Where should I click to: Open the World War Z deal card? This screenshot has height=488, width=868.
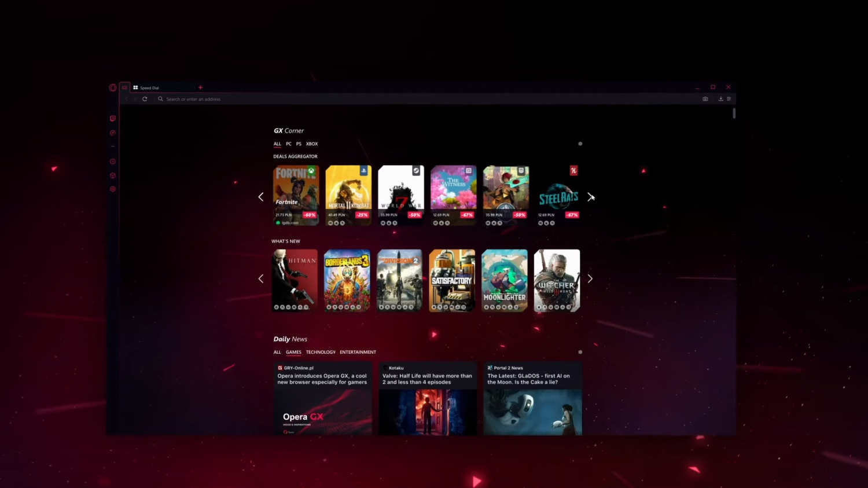pos(401,195)
